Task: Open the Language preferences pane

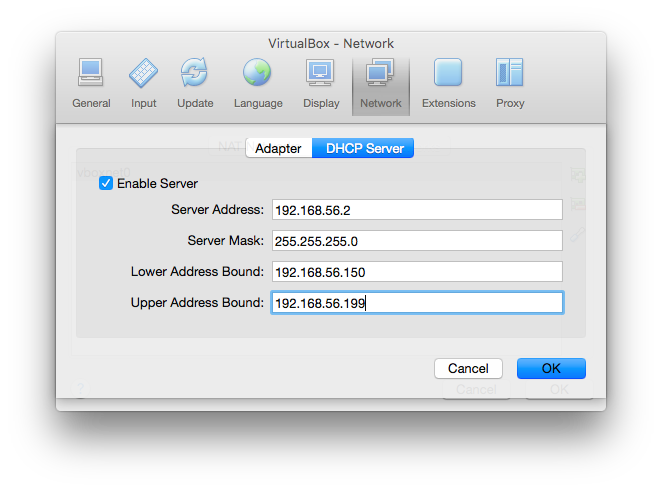Action: pyautogui.click(x=258, y=84)
